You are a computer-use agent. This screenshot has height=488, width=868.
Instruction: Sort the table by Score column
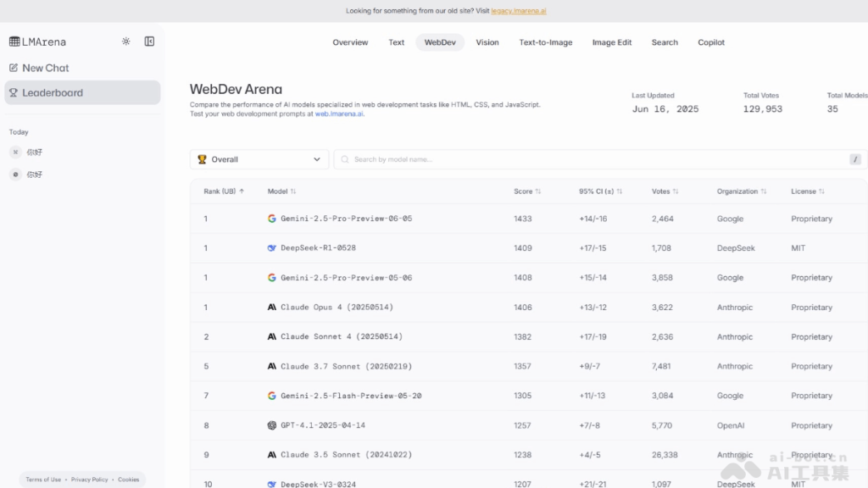point(527,191)
